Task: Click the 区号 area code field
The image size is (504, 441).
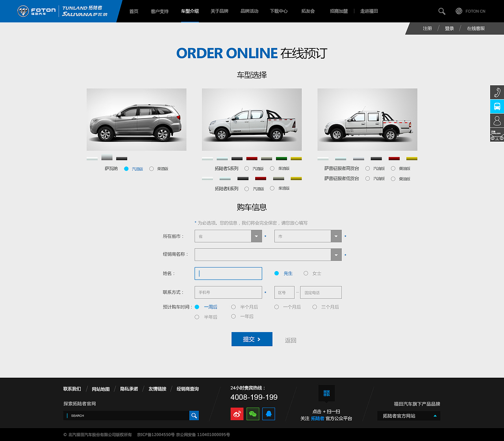Action: 284,292
